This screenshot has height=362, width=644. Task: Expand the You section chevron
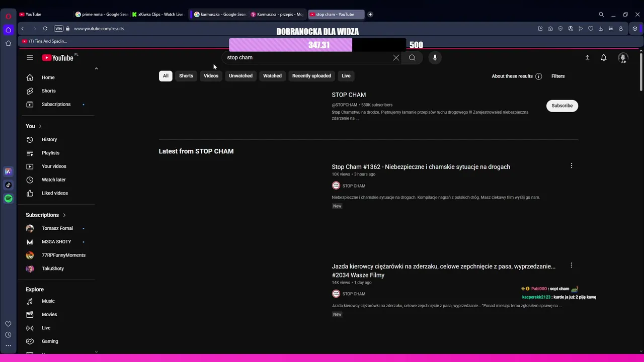point(40,126)
